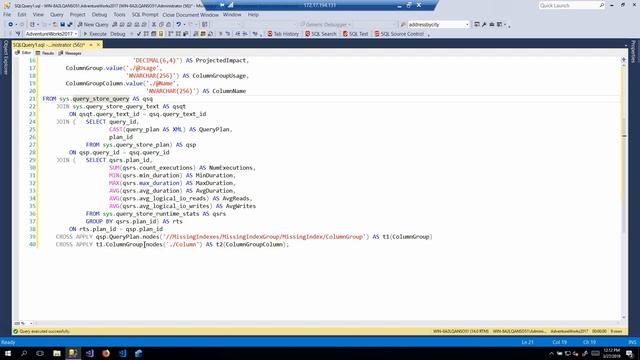Screen dimensions: 640x360
Task: Click 'Query executed successfully' status message
Action: (44, 331)
